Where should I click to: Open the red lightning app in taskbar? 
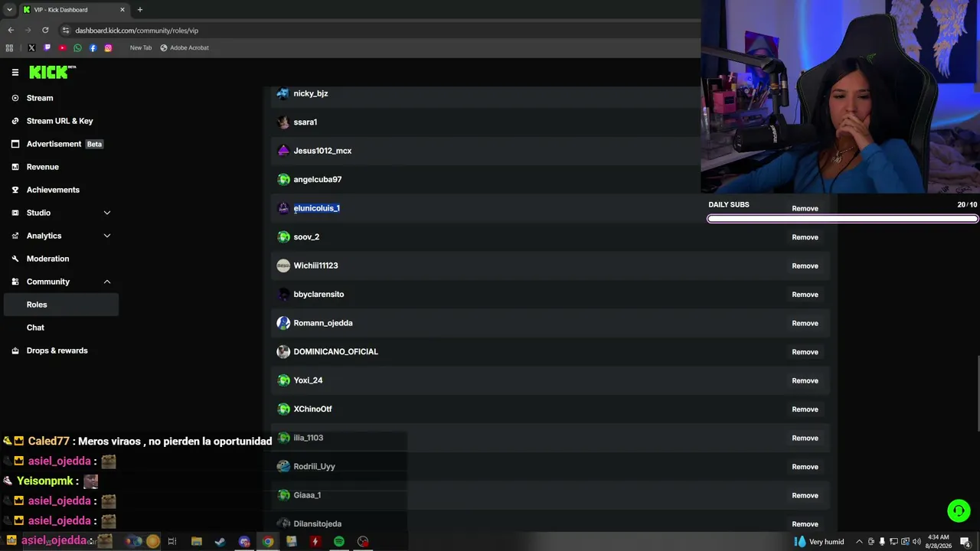pos(315,542)
